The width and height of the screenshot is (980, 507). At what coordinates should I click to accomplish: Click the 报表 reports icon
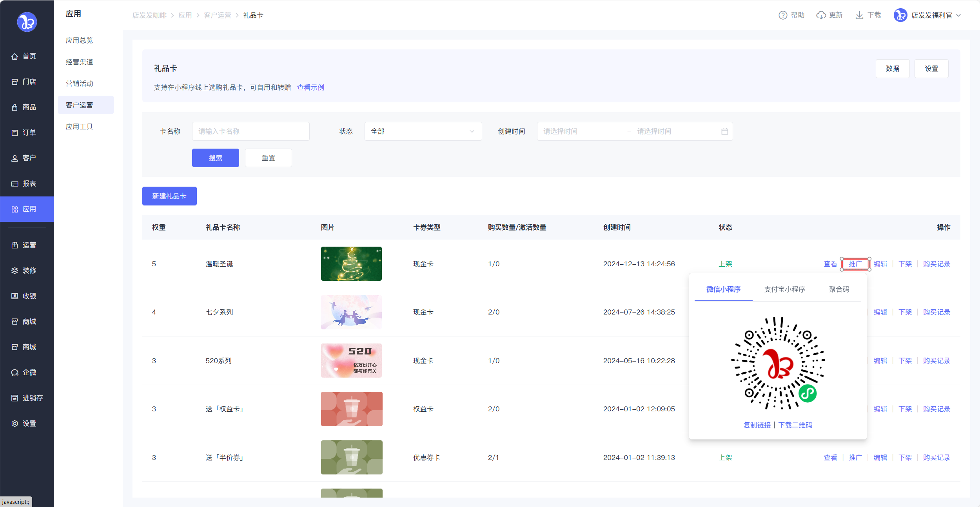pos(15,184)
